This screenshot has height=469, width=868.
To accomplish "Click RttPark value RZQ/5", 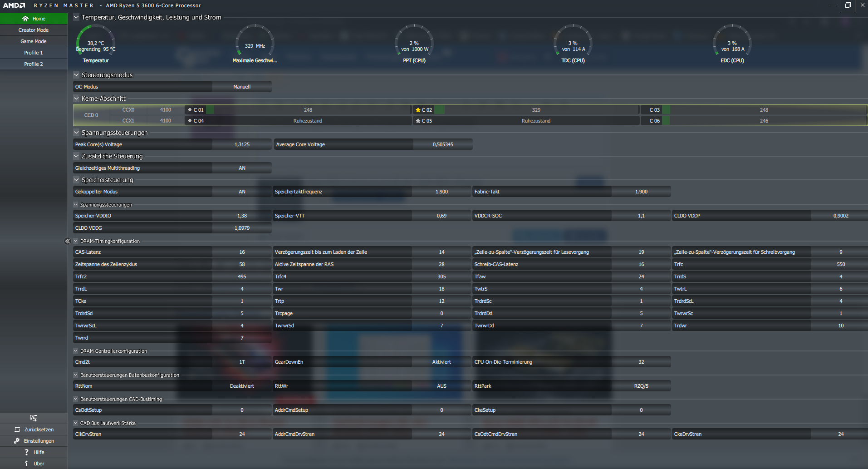I will (641, 386).
